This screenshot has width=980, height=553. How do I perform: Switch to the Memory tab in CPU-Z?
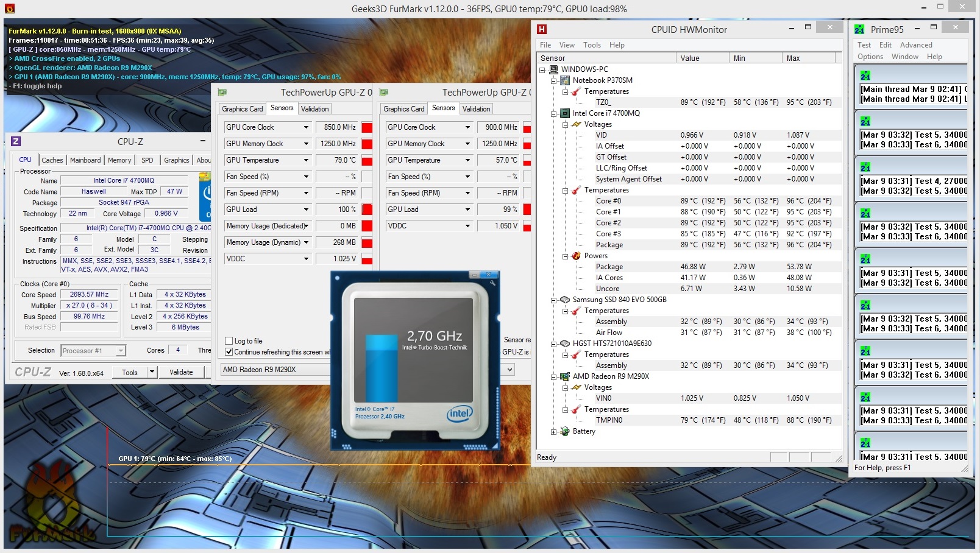coord(119,160)
